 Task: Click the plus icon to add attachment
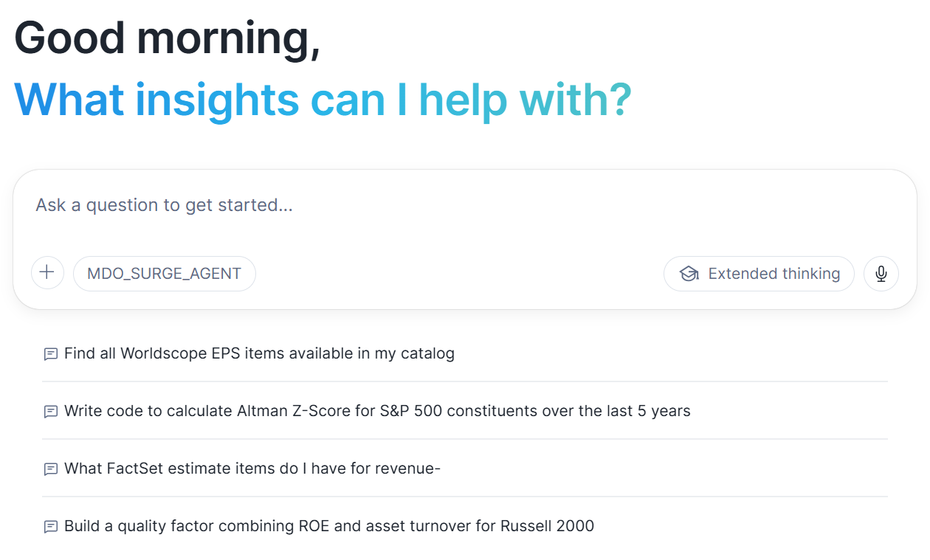pos(47,273)
